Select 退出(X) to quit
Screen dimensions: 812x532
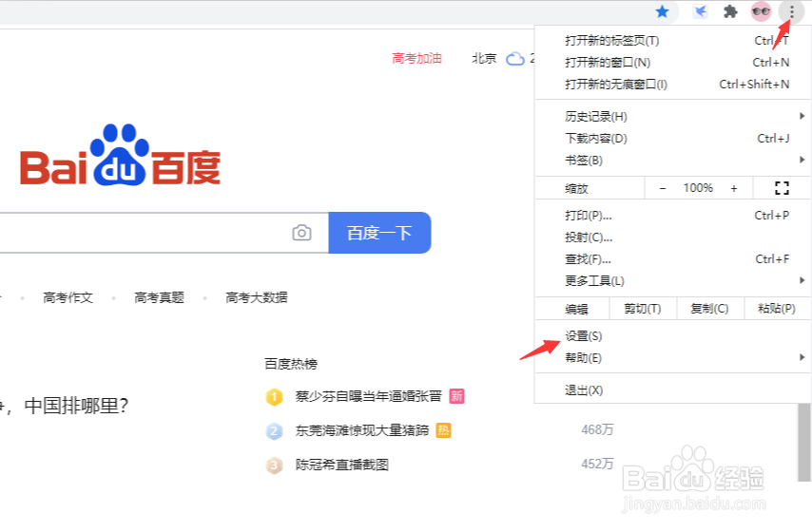672,390
